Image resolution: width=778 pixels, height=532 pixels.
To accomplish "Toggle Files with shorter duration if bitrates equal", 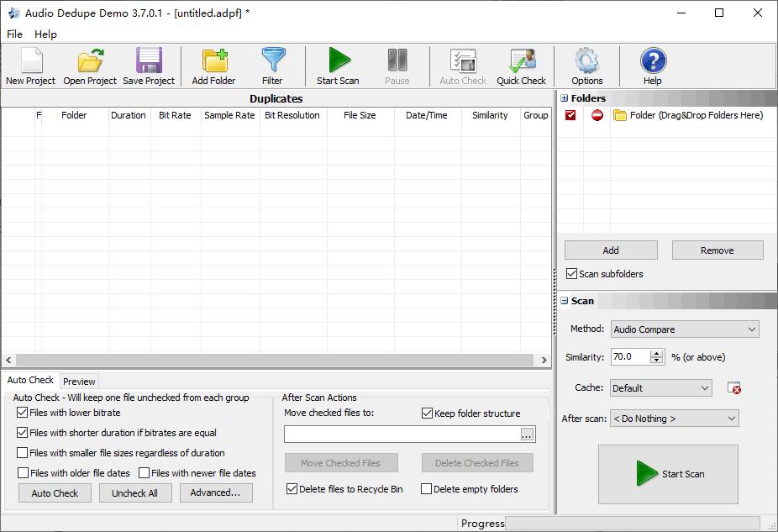I will [x=23, y=433].
